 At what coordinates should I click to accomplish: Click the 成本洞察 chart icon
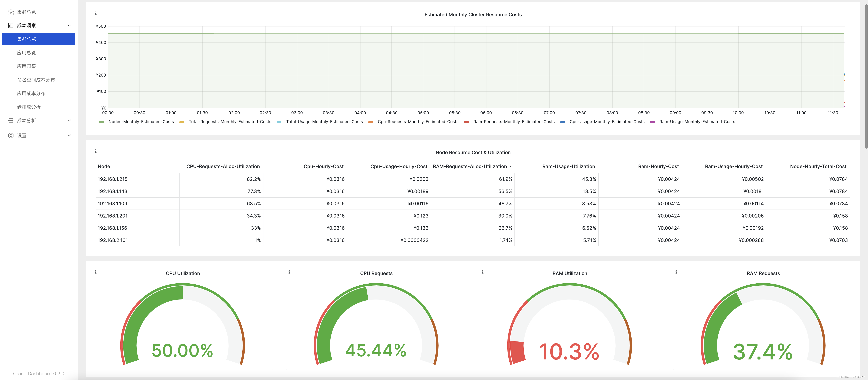[x=11, y=26]
